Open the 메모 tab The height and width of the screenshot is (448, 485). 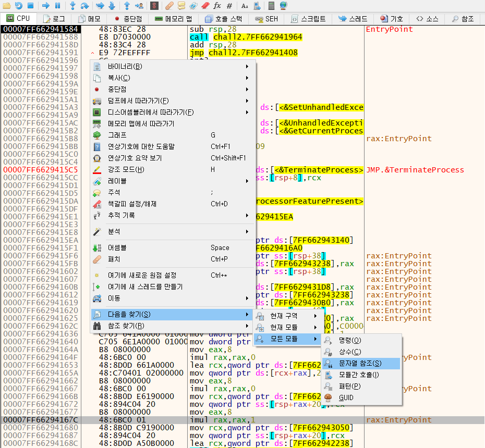point(89,19)
